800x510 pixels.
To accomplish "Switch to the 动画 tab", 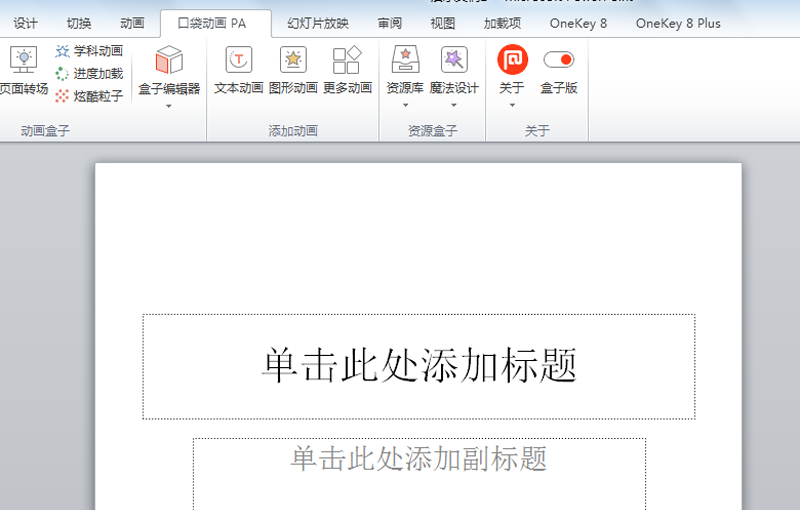I will 133,23.
